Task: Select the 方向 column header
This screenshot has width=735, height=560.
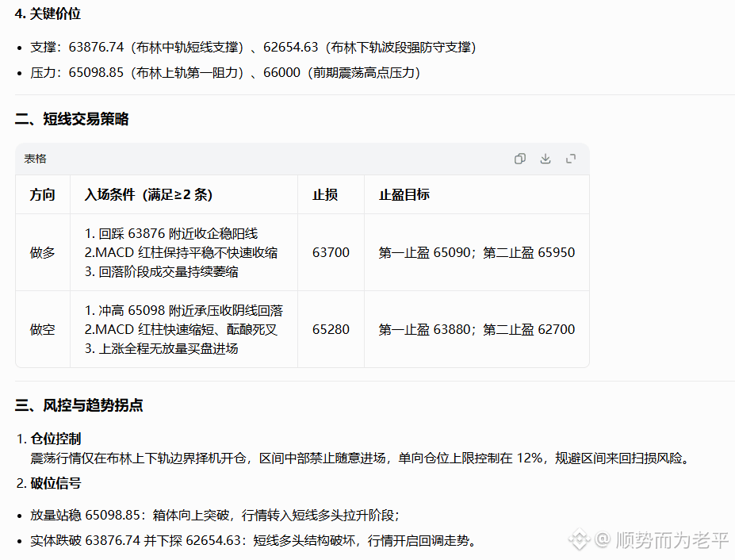Action: pos(43,194)
